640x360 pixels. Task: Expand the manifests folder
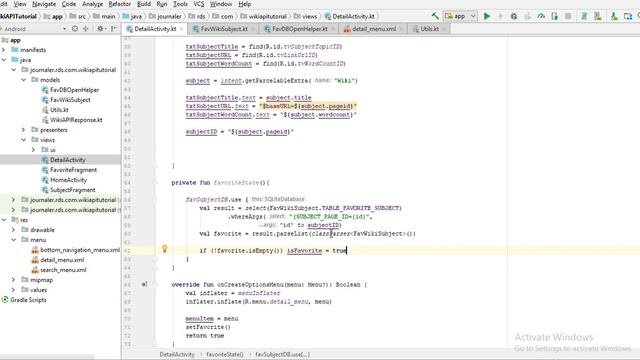coord(4,50)
